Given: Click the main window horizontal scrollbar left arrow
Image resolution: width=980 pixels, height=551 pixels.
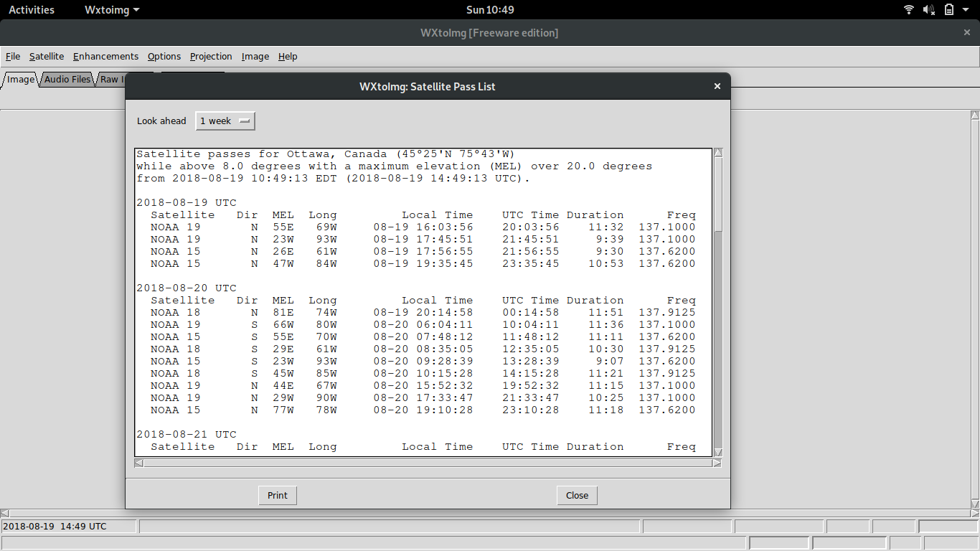Looking at the screenshot, I should [4, 513].
